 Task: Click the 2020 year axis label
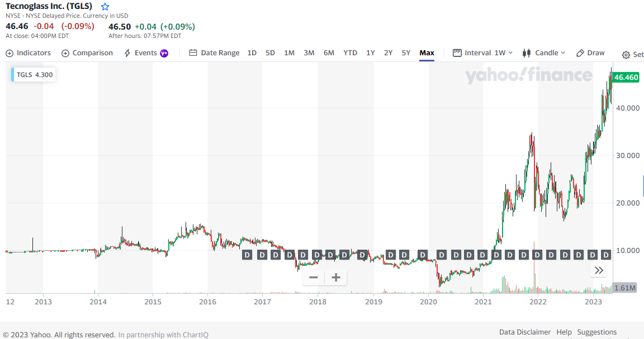pos(428,302)
